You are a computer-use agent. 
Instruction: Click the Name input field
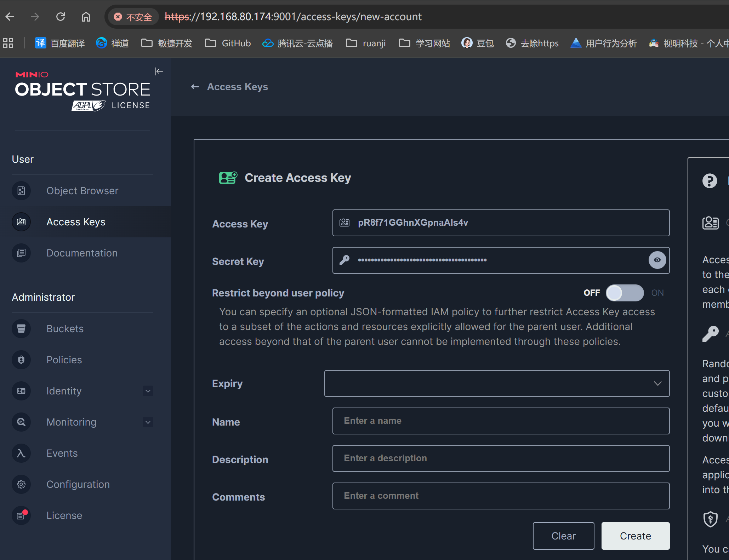(x=501, y=421)
